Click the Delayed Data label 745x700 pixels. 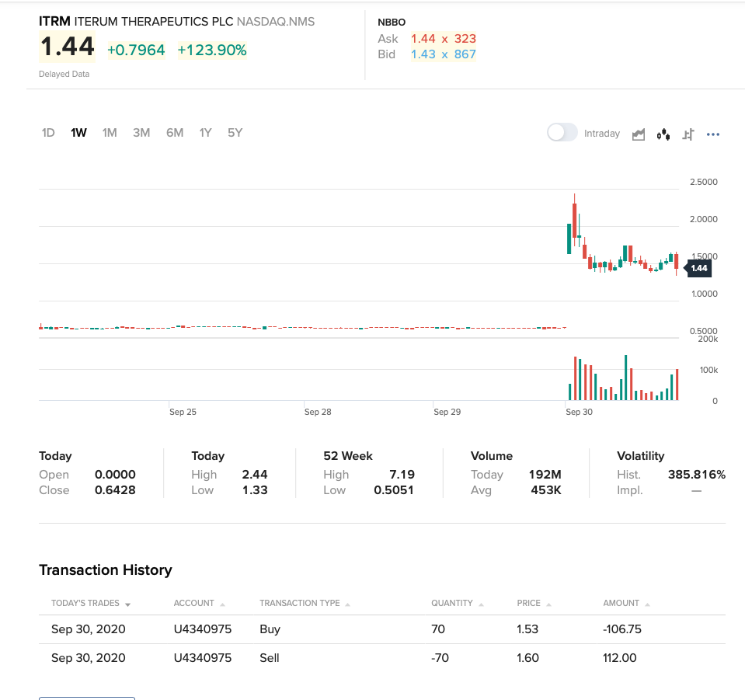click(x=64, y=74)
